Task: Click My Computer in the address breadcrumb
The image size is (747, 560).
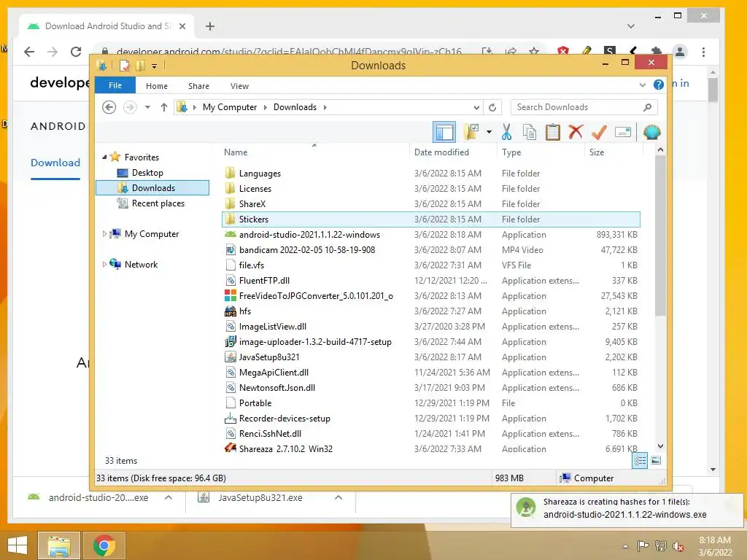Action: pos(230,107)
